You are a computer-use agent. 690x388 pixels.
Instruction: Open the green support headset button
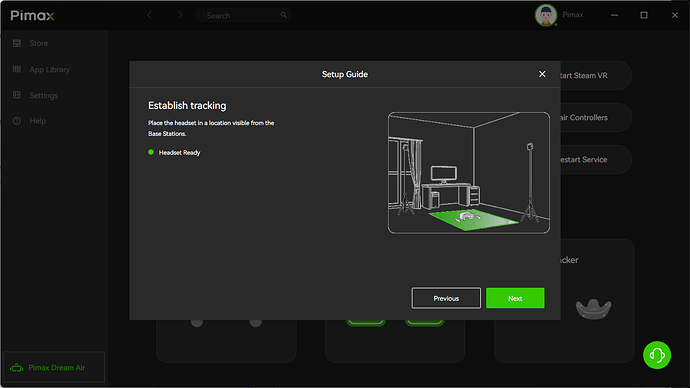[657, 355]
